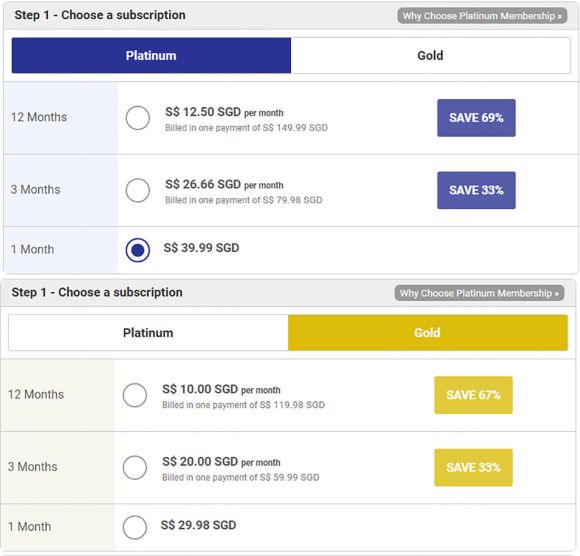The width and height of the screenshot is (580, 556).
Task: Click the blue SAVE 33% badge
Action: pyautogui.click(x=476, y=191)
